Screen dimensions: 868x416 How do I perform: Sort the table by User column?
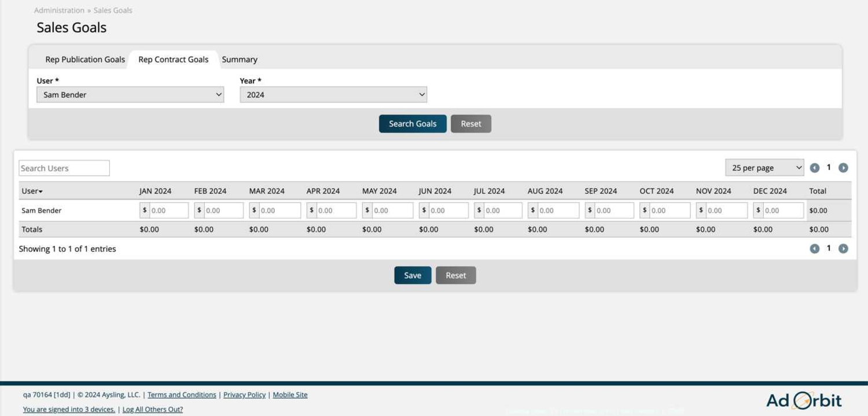click(x=32, y=191)
